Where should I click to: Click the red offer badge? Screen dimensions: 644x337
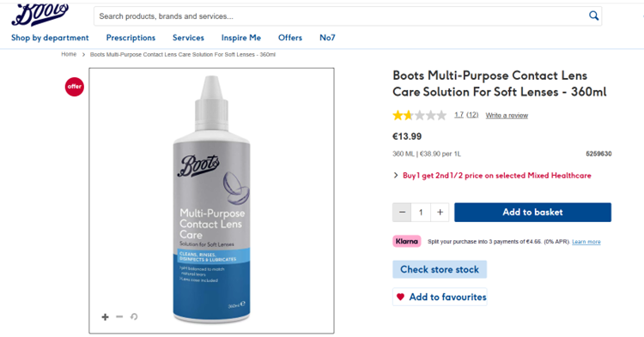click(x=75, y=87)
